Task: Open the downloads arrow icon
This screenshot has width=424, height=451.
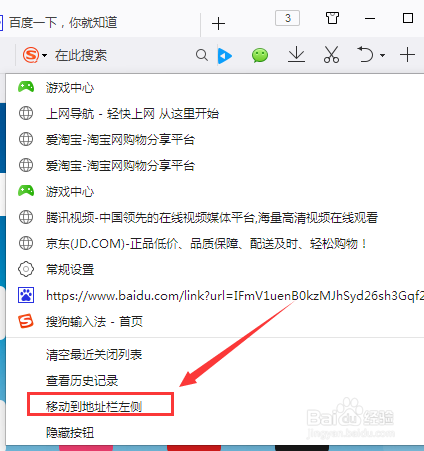Action: pyautogui.click(x=296, y=55)
